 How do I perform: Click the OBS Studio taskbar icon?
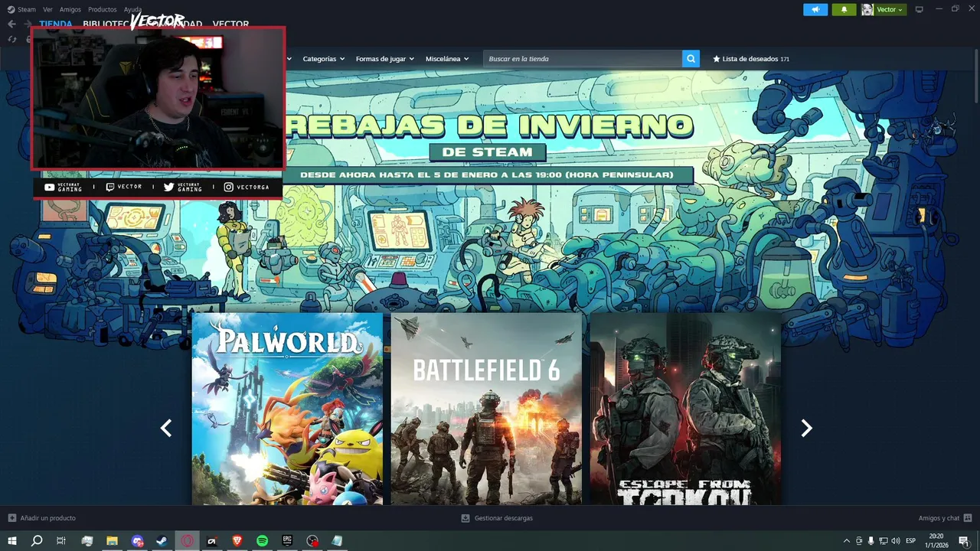pos(312,540)
